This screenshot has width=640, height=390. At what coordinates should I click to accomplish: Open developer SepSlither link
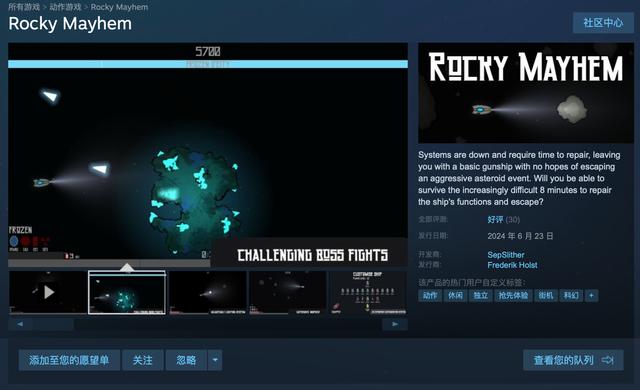(x=506, y=255)
